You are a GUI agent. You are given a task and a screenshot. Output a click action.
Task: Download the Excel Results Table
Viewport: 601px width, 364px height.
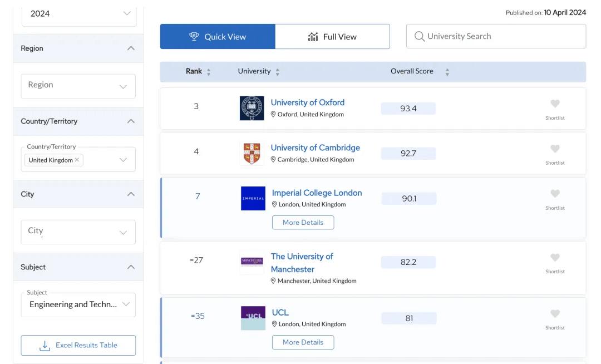click(x=78, y=345)
